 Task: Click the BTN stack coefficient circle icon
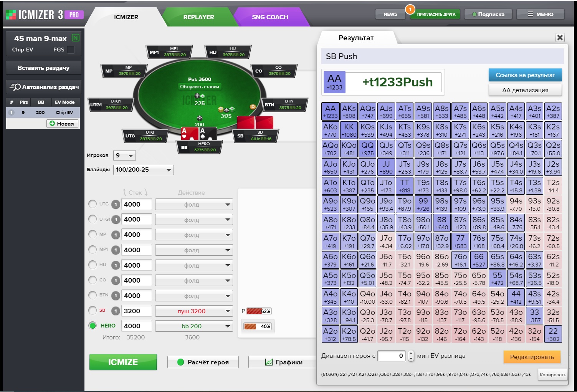[x=116, y=296]
